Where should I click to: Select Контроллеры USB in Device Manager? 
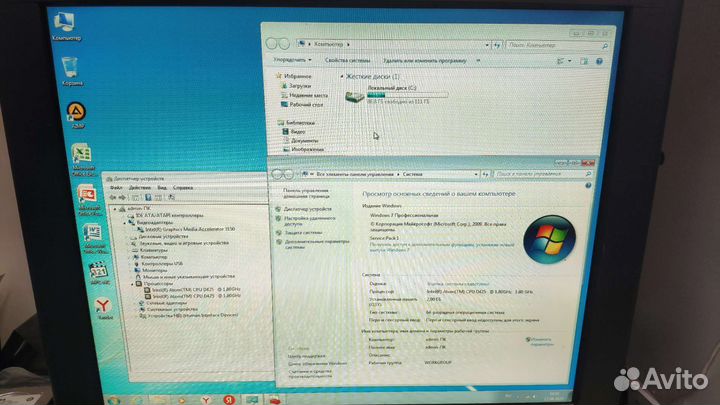162,264
